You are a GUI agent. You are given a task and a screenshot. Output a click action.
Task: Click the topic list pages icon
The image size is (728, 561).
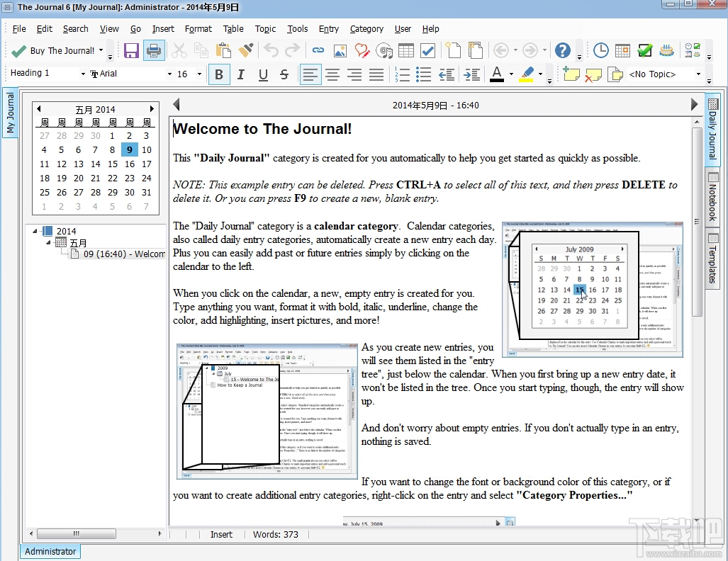pyautogui.click(x=615, y=74)
